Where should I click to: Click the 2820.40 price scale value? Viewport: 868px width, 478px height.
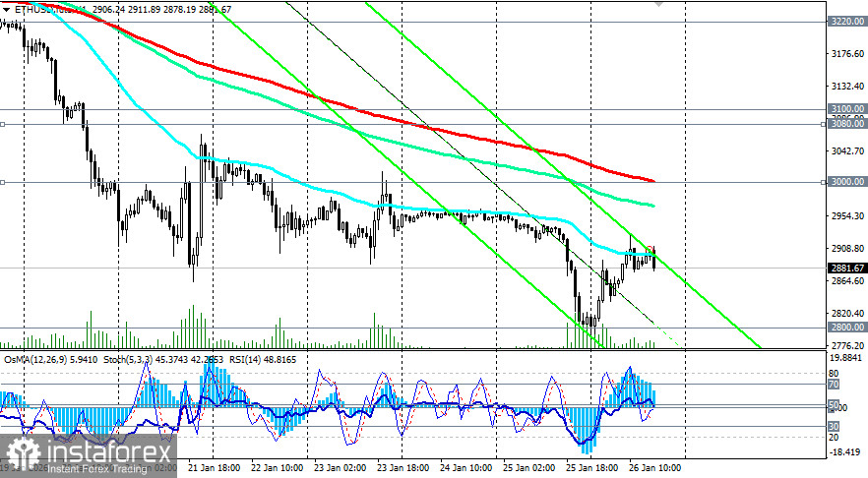[x=847, y=313]
